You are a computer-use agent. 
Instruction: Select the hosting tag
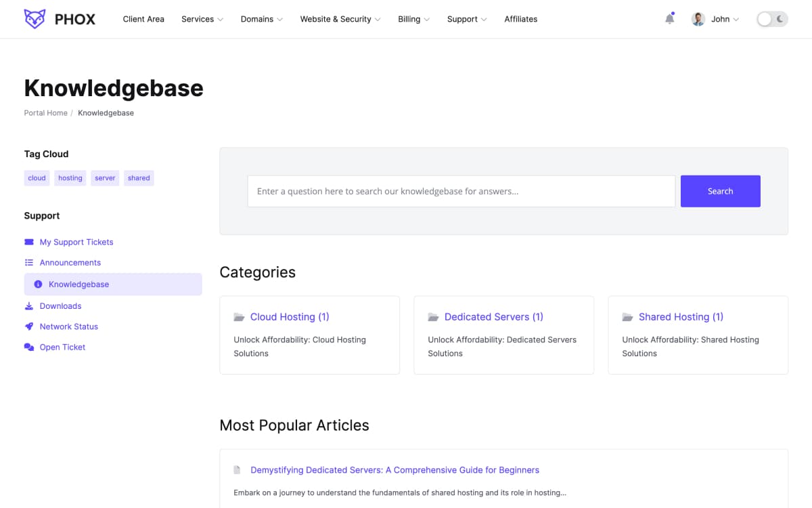pyautogui.click(x=70, y=178)
